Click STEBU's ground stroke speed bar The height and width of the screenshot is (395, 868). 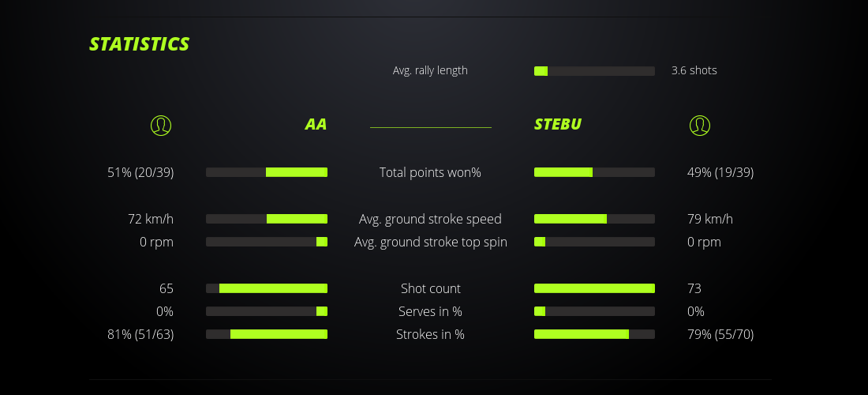[x=594, y=219]
